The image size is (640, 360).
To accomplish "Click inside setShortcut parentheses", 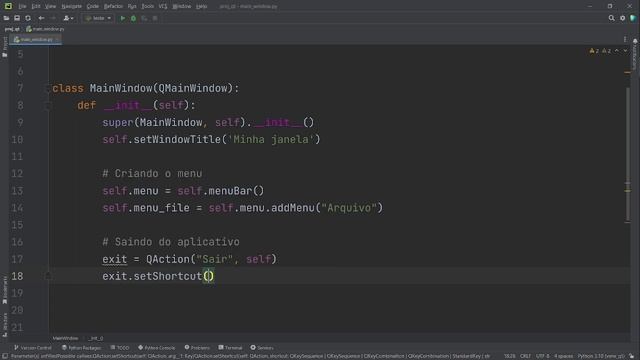I will click(209, 276).
